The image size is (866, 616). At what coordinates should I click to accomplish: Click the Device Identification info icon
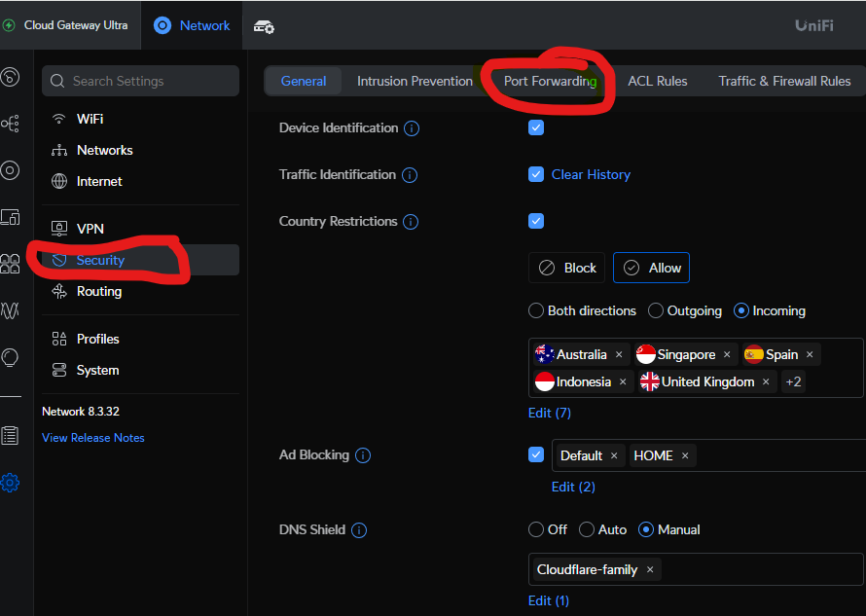coord(412,128)
